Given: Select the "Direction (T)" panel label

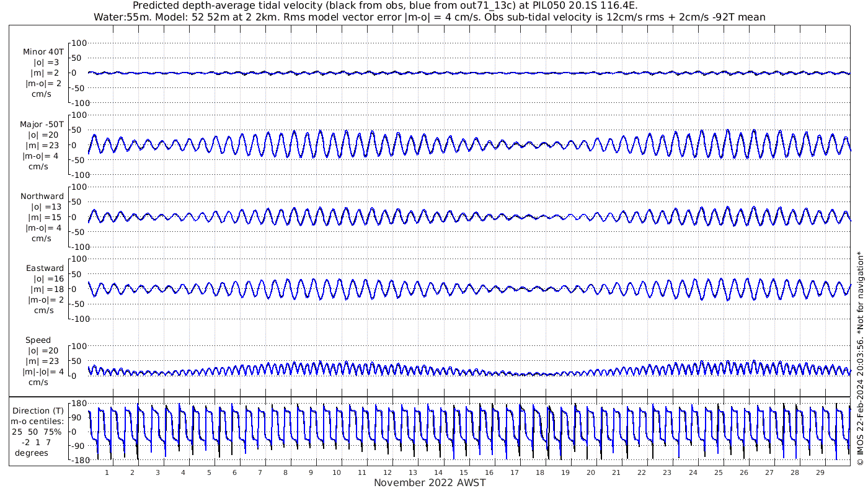Looking at the screenshot, I should click(38, 410).
